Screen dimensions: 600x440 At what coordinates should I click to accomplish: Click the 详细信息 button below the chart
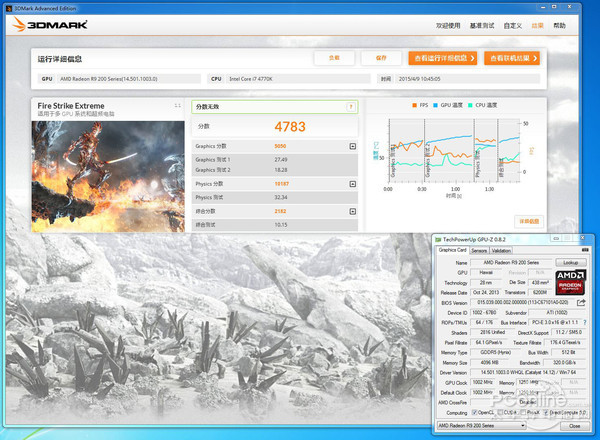(529, 221)
